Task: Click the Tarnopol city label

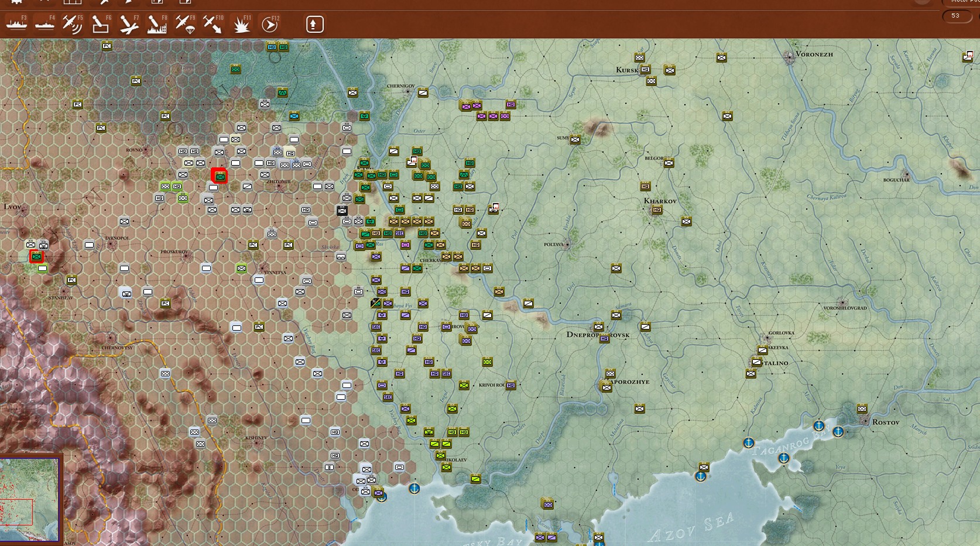Action: (116, 238)
